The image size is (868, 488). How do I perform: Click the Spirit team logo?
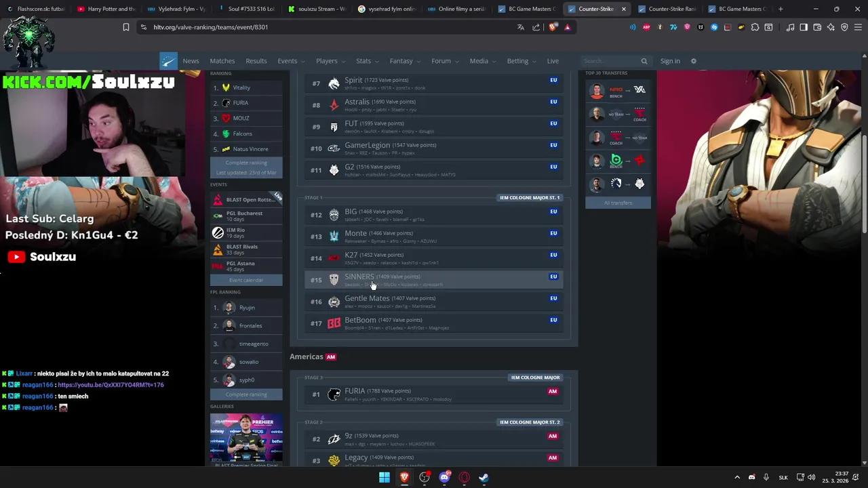[x=334, y=83]
